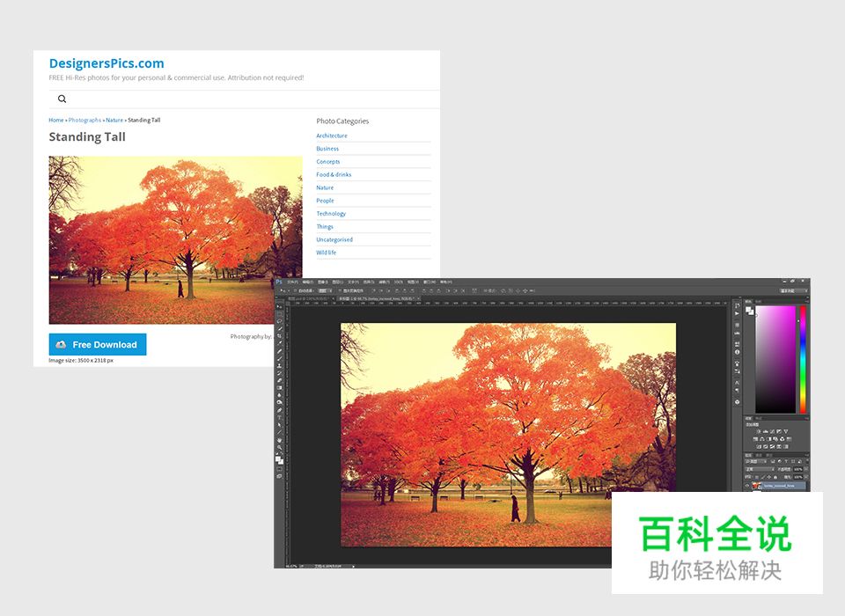
Task: Click the search magnifier icon on website
Action: 62,99
